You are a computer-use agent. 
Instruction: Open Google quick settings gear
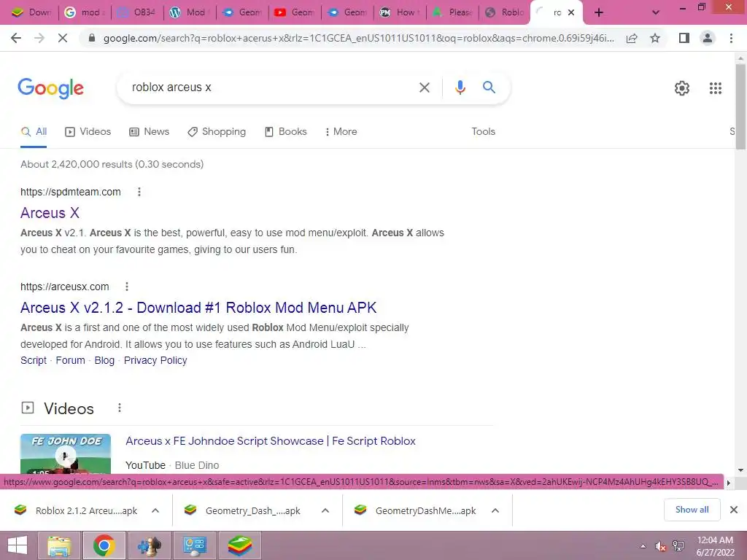click(682, 88)
